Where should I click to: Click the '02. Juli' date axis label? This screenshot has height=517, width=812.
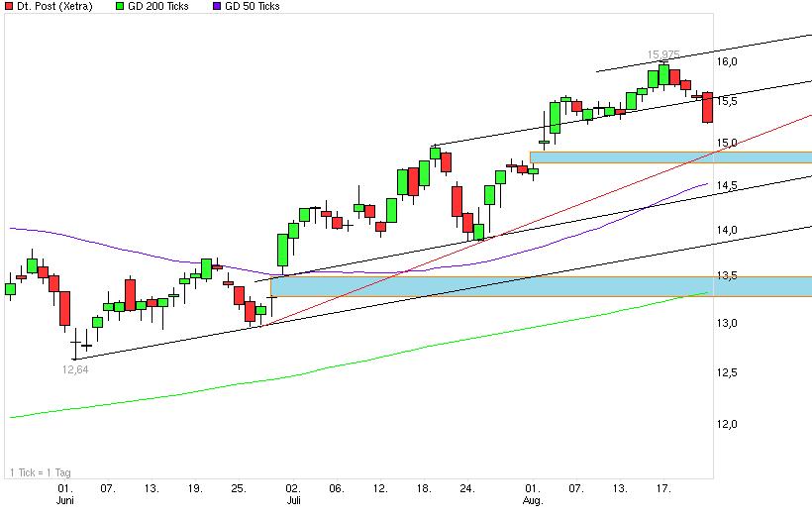[293, 494]
